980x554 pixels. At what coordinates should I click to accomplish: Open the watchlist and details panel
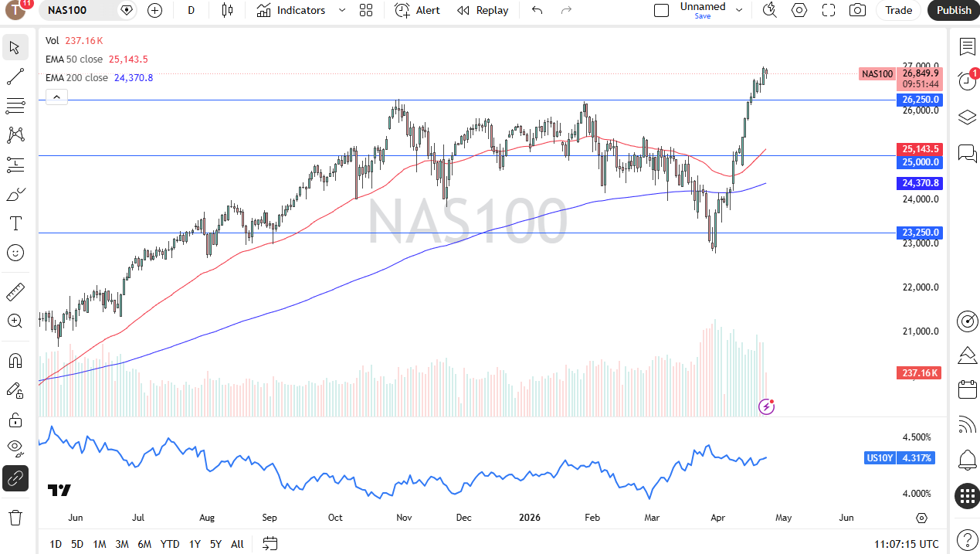pyautogui.click(x=967, y=47)
